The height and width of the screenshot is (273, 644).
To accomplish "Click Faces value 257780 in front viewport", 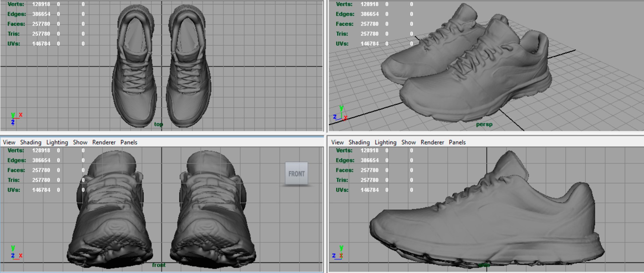I will coord(41,170).
